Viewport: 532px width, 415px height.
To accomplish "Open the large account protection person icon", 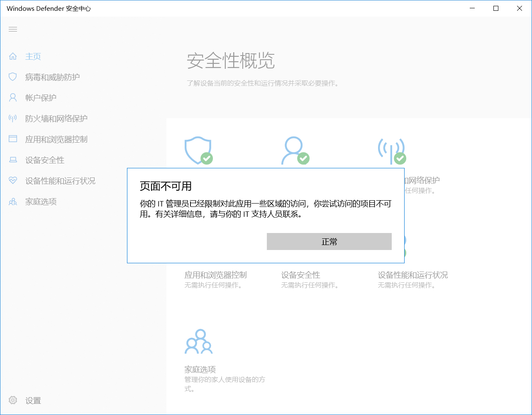I will (295, 151).
